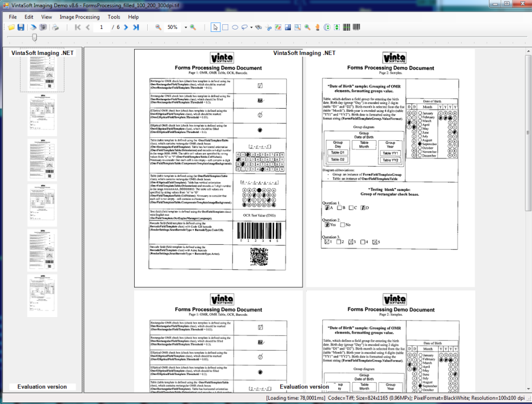Open the binoculars find tool
Viewport: 532px width, 404px height.
[258, 27]
